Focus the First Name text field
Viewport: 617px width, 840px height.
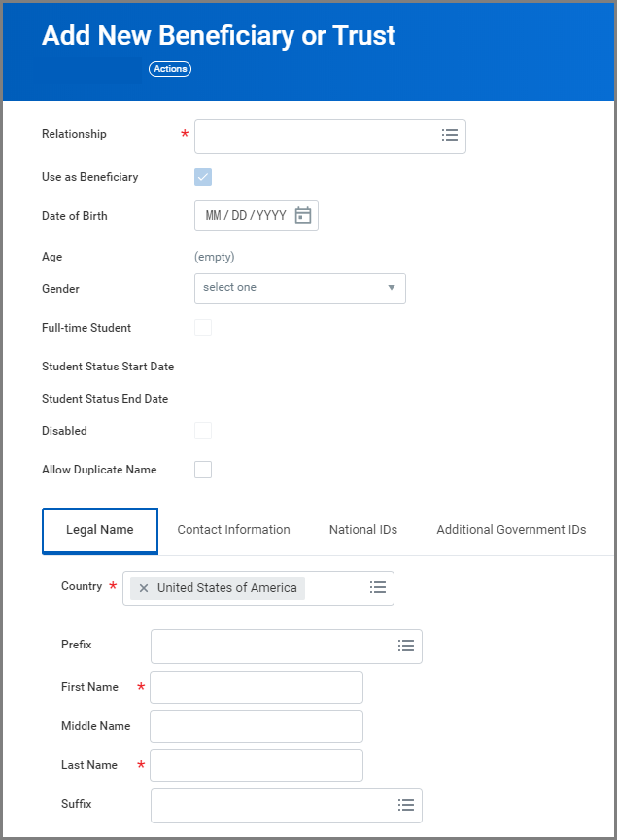pyautogui.click(x=257, y=687)
